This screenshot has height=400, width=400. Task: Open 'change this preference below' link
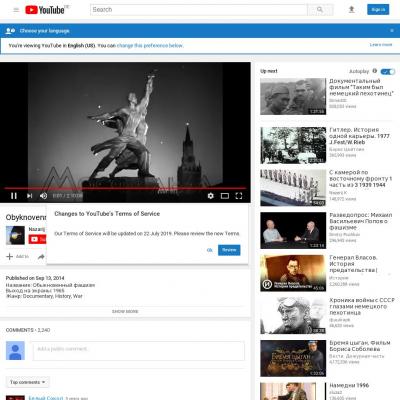point(150,46)
